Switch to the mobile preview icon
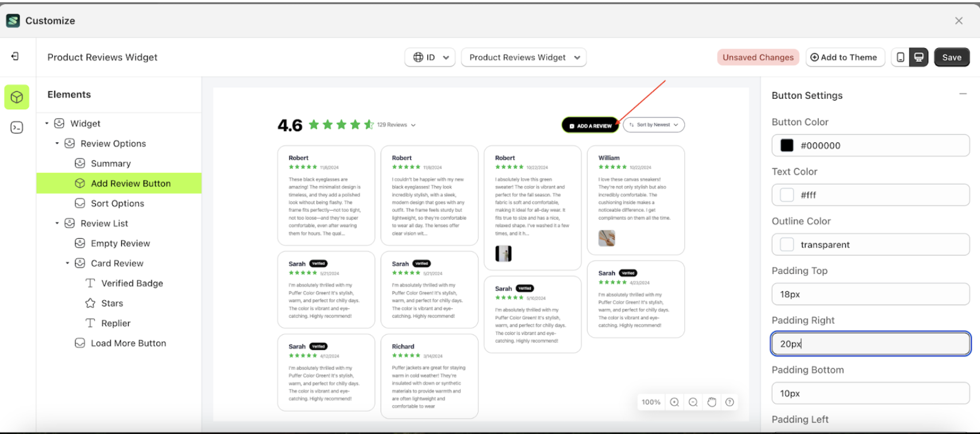The height and width of the screenshot is (434, 980). pyautogui.click(x=900, y=57)
